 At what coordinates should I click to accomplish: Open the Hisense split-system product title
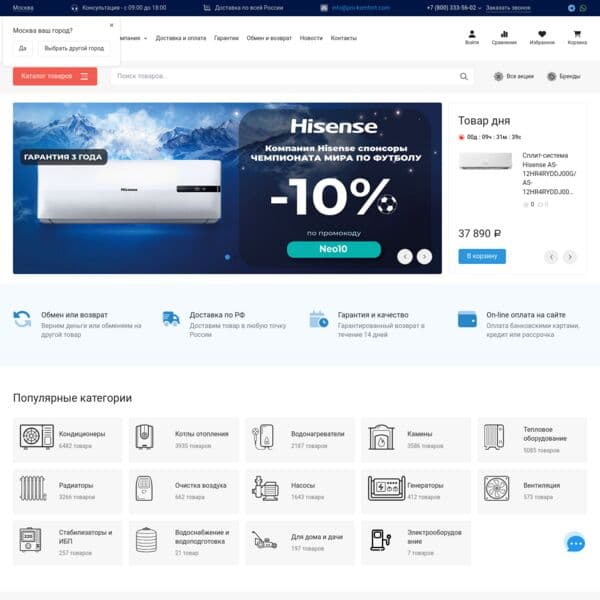click(549, 173)
